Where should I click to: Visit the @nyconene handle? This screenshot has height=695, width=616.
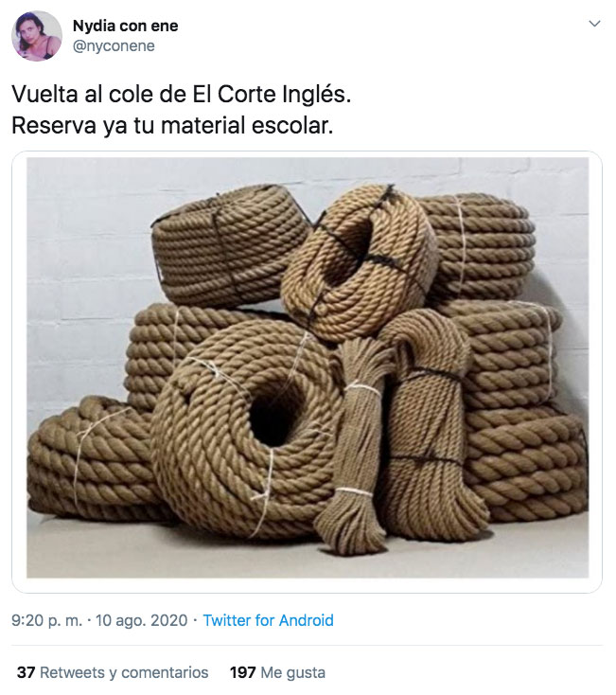(x=114, y=45)
